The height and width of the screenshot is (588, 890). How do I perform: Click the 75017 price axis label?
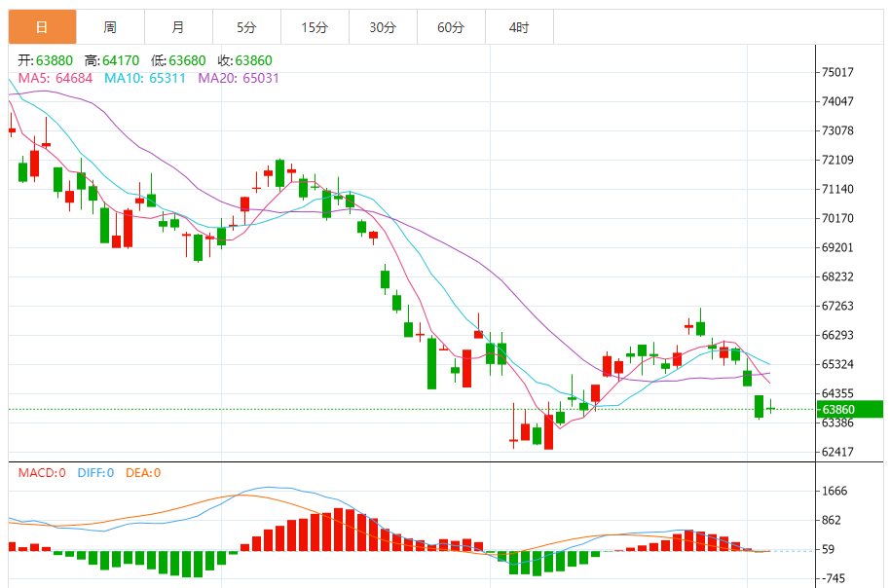837,72
